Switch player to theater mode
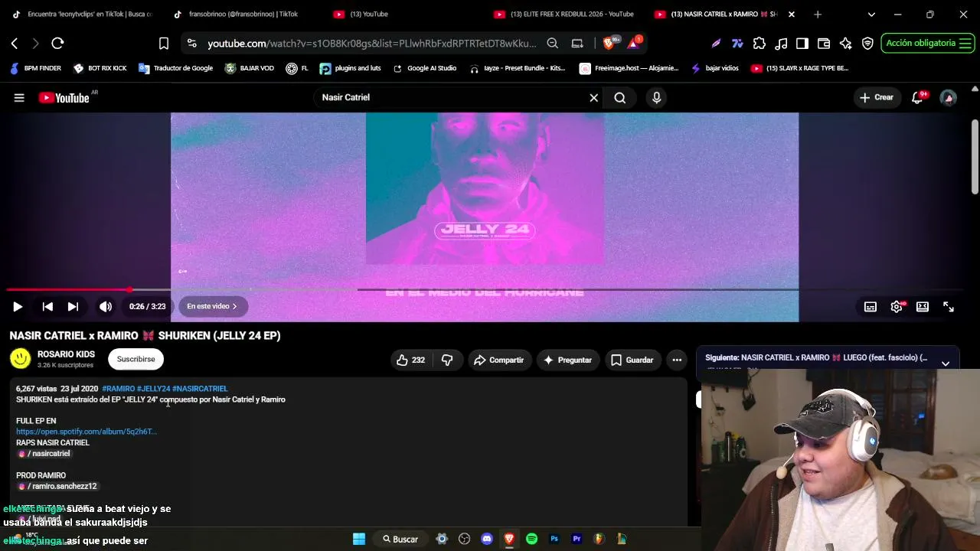 (923, 307)
